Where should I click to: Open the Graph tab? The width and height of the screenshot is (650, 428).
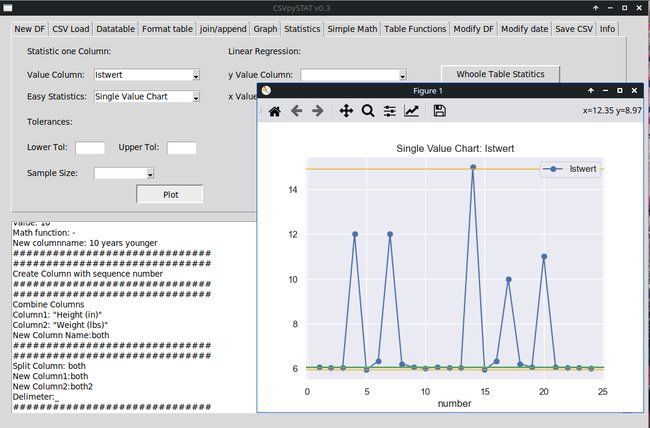pyautogui.click(x=265, y=29)
